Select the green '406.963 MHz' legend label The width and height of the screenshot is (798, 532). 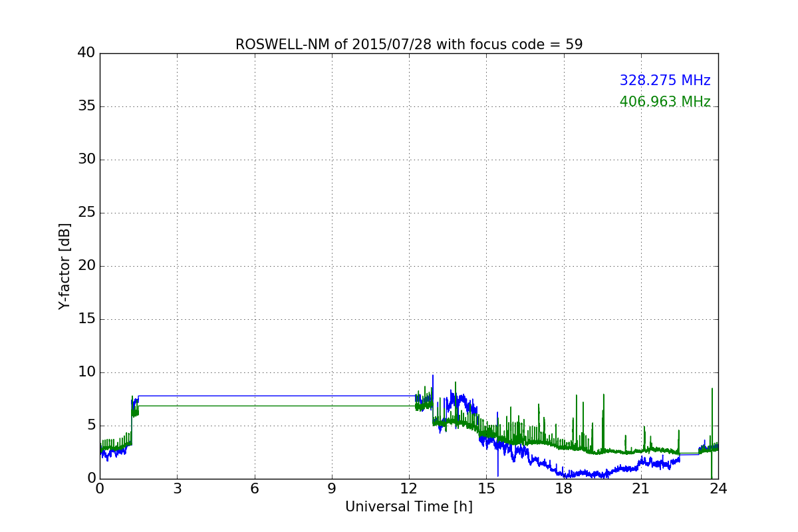click(x=665, y=102)
